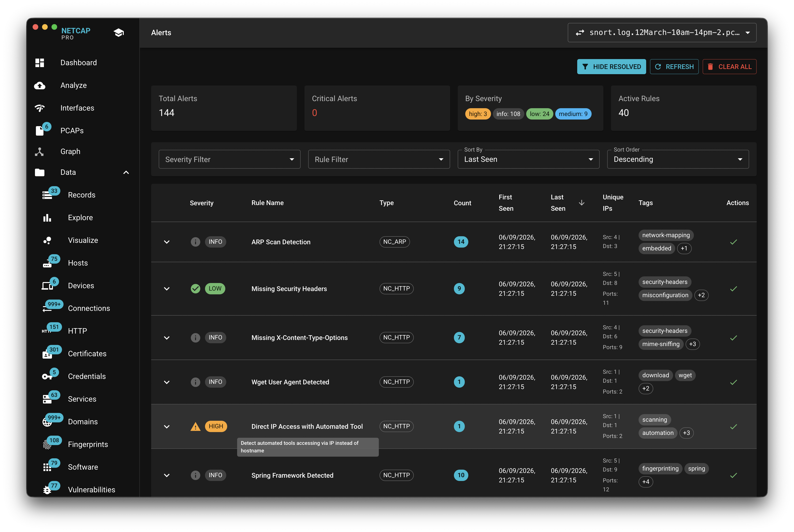This screenshot has height=532, width=794.
Task: Open the HTTP data page
Action: coord(83,331)
